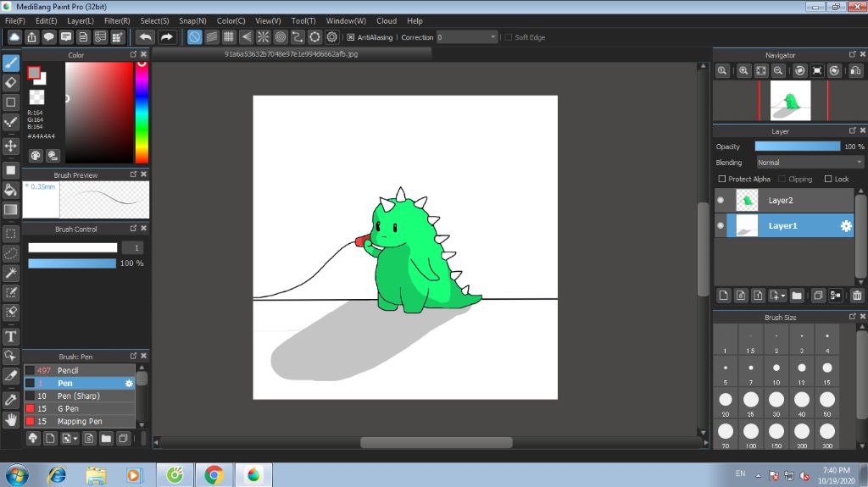Select the Eraser tool in left toolbar
The height and width of the screenshot is (487, 868).
click(x=11, y=82)
